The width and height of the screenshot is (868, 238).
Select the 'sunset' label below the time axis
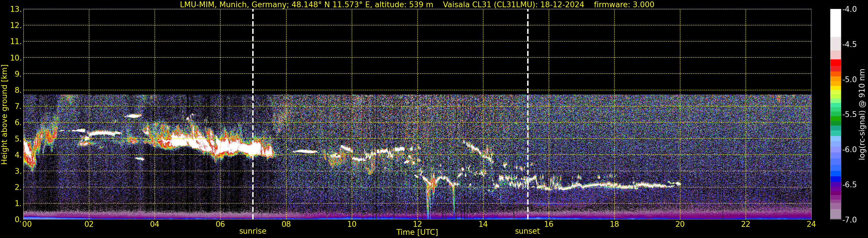pyautogui.click(x=527, y=231)
